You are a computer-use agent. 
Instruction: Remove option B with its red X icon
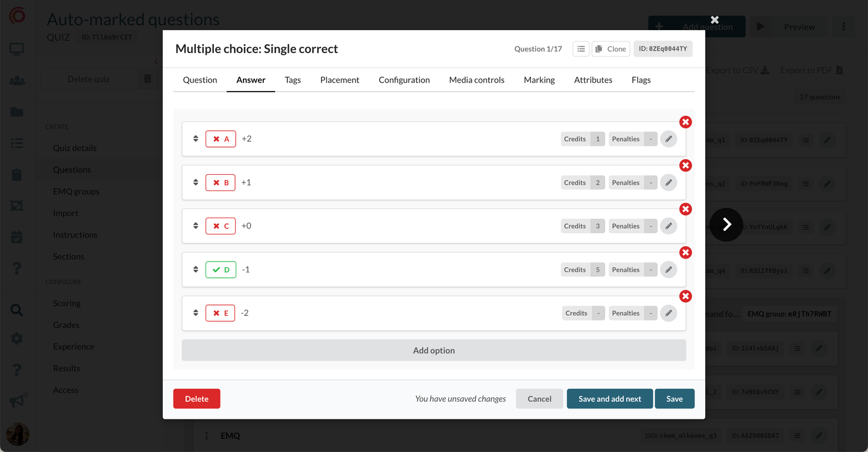(685, 166)
